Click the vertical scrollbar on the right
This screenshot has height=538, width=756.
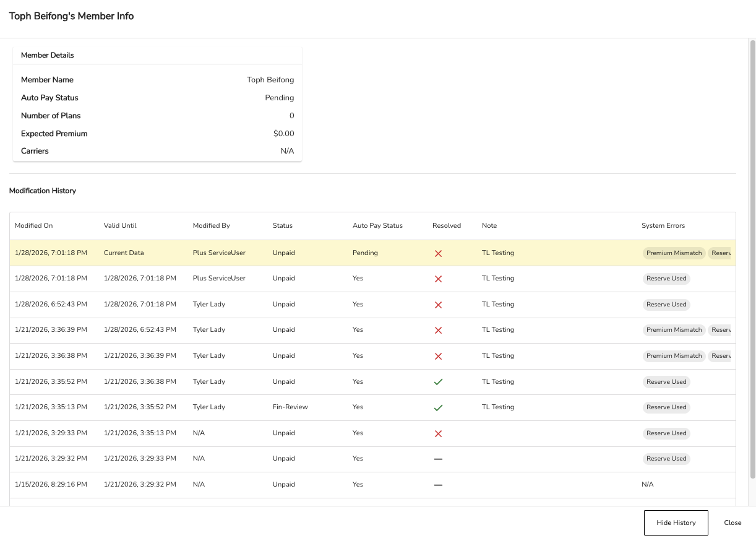point(752,260)
